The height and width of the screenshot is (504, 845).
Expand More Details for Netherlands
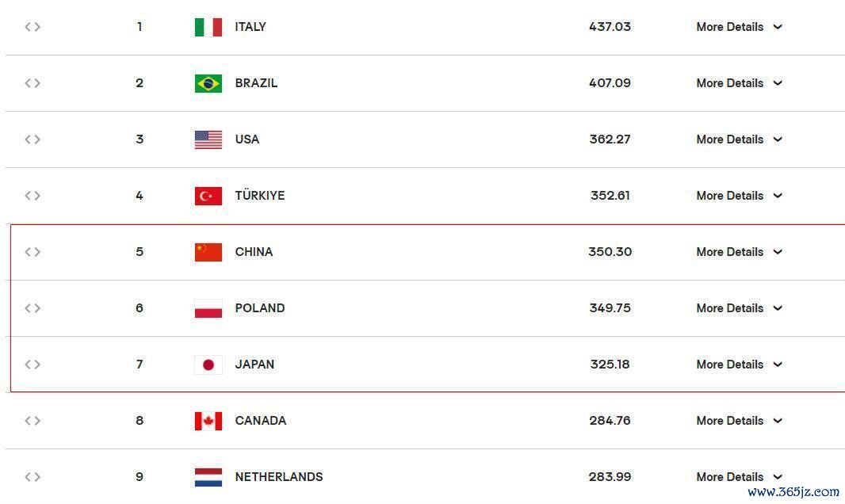point(739,477)
